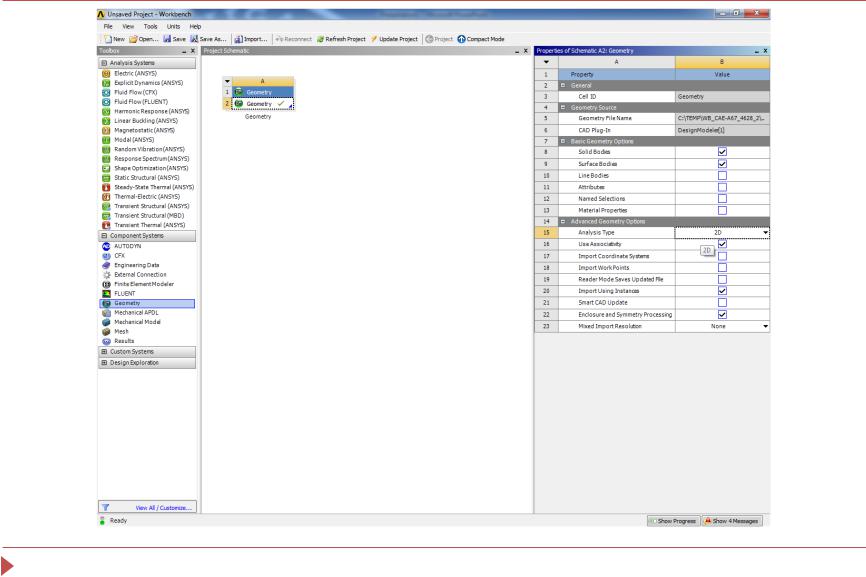Collapse Analysis Systems toolbox section
The image size is (866, 577).
pos(104,63)
